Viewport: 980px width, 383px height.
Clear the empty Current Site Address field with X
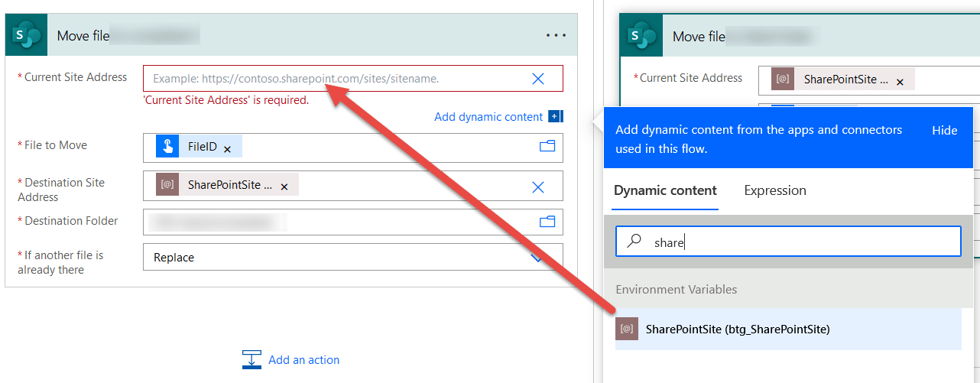[538, 79]
